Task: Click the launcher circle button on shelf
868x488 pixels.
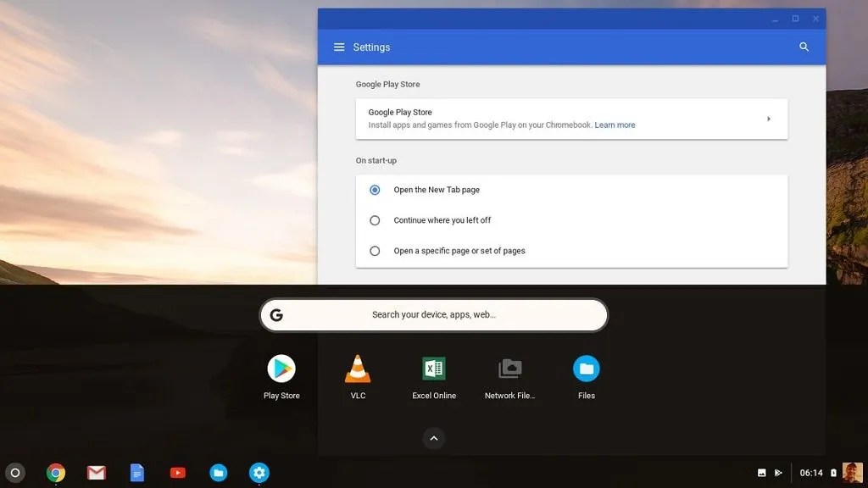Action: click(x=15, y=473)
